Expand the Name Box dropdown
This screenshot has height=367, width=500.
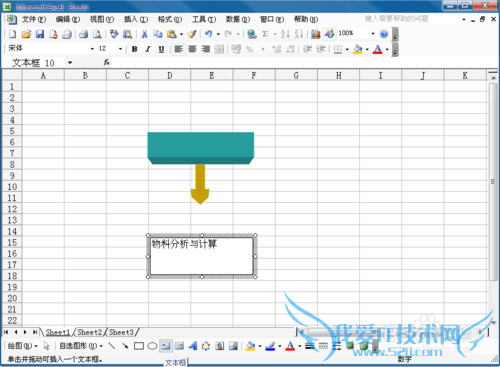(x=70, y=62)
